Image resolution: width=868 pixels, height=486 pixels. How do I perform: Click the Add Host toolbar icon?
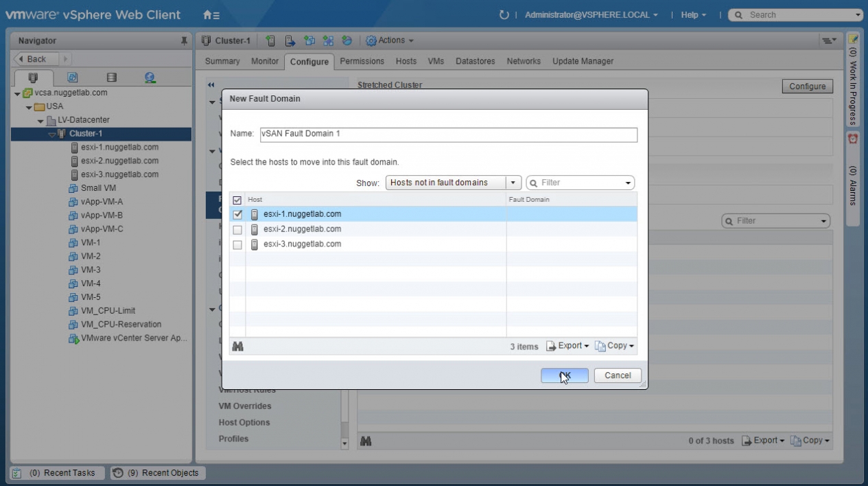[x=270, y=40]
